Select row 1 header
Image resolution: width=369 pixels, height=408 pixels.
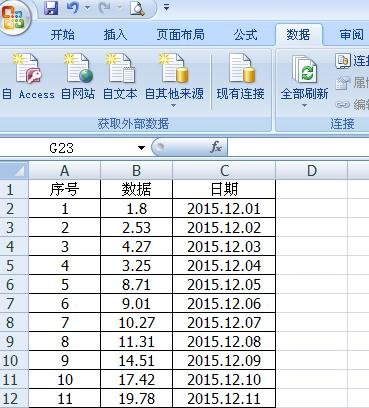pyautogui.click(x=14, y=189)
